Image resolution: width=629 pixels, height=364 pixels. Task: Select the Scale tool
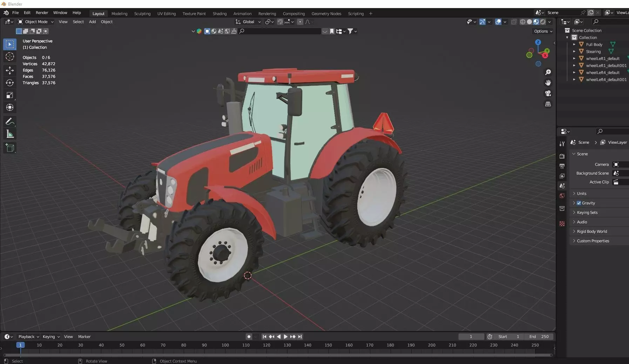click(x=10, y=95)
